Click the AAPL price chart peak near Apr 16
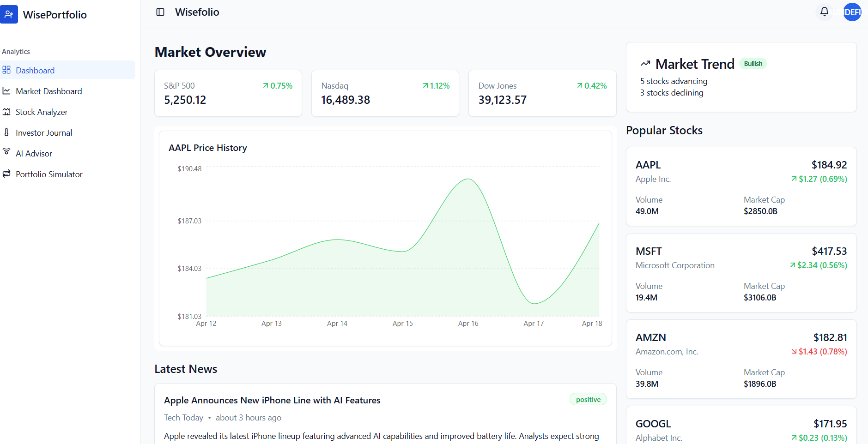The width and height of the screenshot is (868, 444). click(468, 179)
